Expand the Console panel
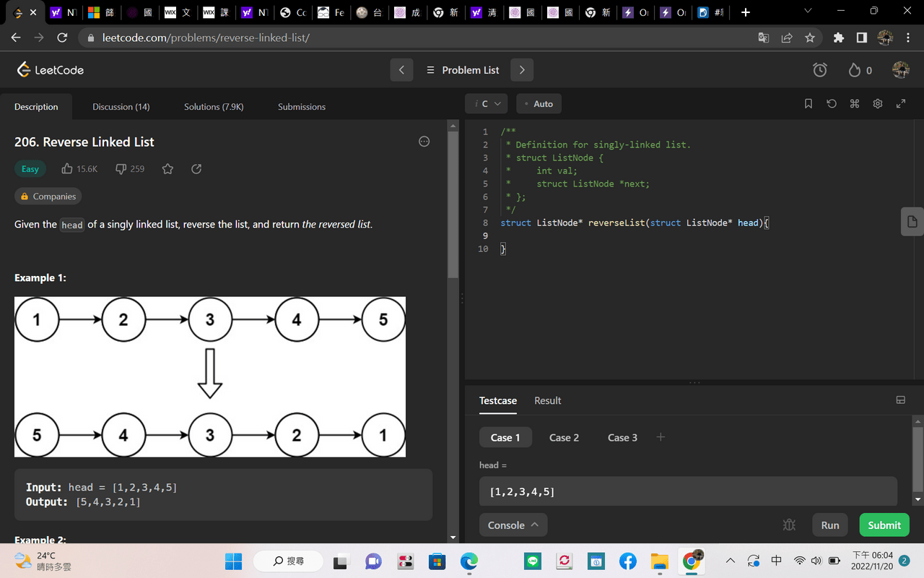This screenshot has width=924, height=578. click(x=513, y=525)
